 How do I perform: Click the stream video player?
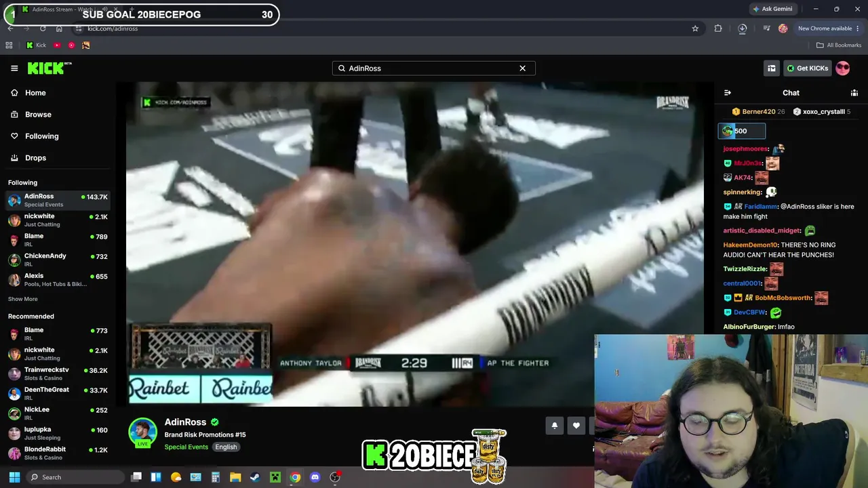415,244
